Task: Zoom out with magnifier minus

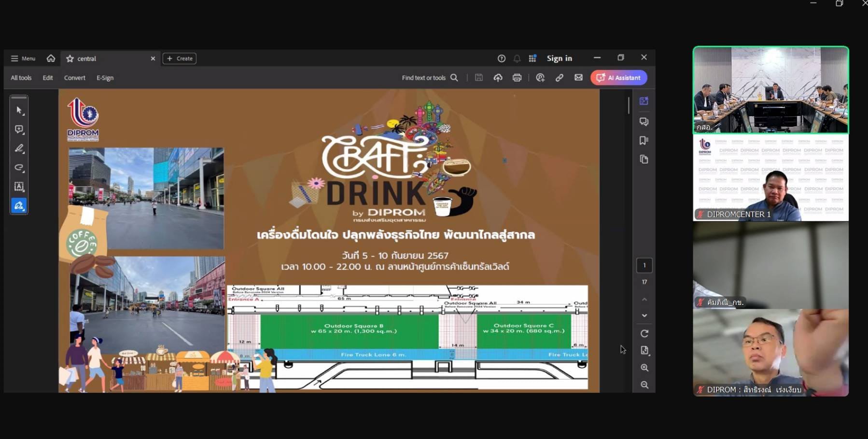Action: [644, 385]
